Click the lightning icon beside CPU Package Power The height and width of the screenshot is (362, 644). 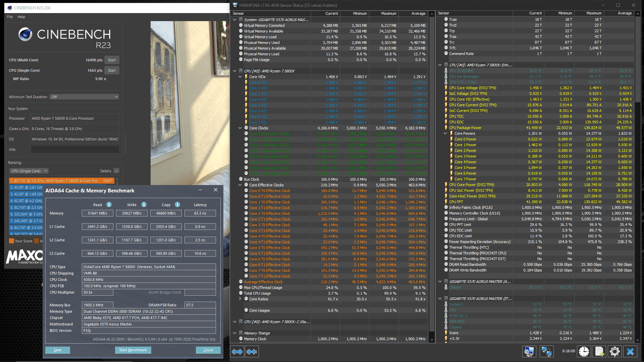click(x=446, y=128)
